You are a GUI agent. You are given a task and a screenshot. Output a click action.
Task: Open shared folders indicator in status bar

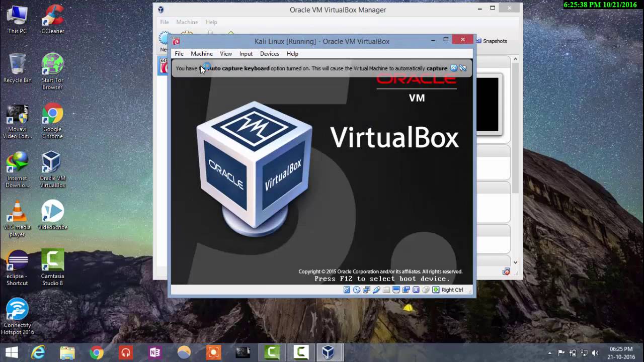click(386, 290)
